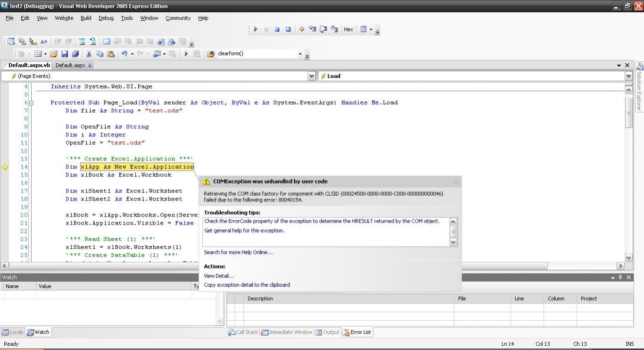Display word completion icon
The width and height of the screenshot is (644, 350).
coord(43,42)
